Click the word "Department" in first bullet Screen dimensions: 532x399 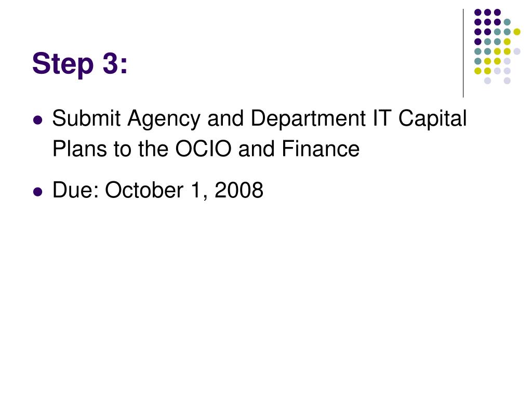tap(308, 119)
